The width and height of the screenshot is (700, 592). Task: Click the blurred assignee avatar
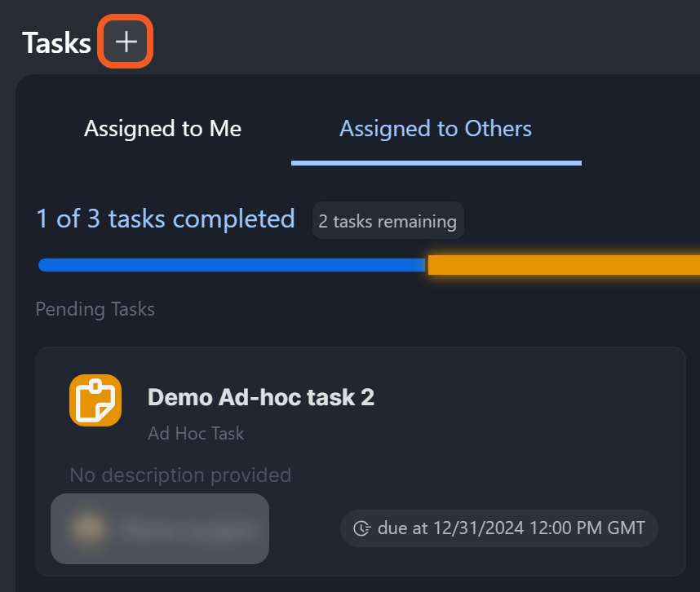[x=87, y=528]
